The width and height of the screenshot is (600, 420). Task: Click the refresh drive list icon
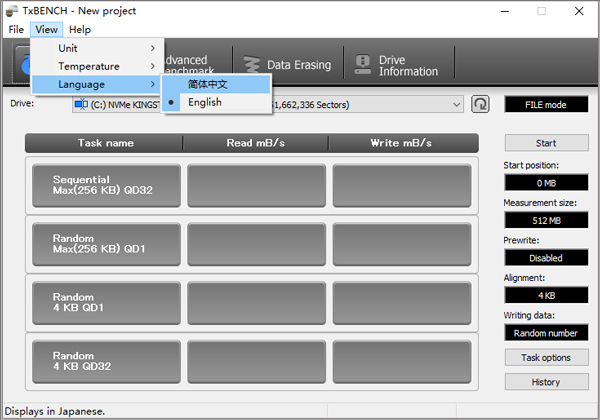[481, 104]
